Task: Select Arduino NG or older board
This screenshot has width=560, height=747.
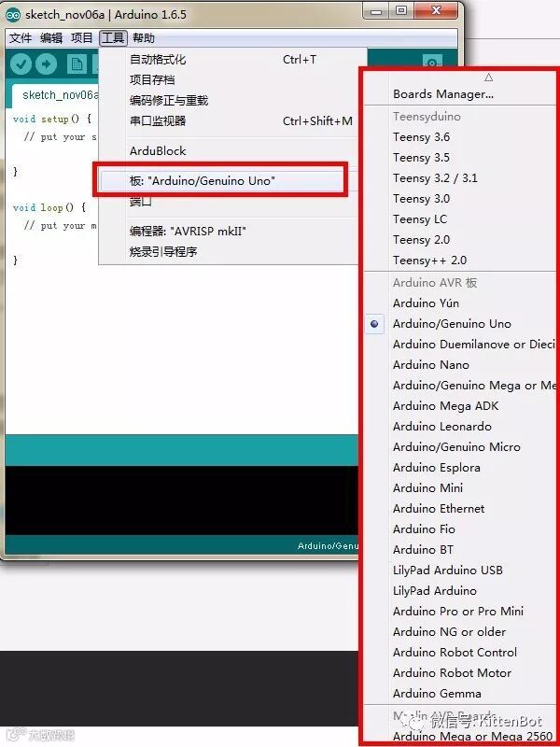Action: click(x=460, y=632)
